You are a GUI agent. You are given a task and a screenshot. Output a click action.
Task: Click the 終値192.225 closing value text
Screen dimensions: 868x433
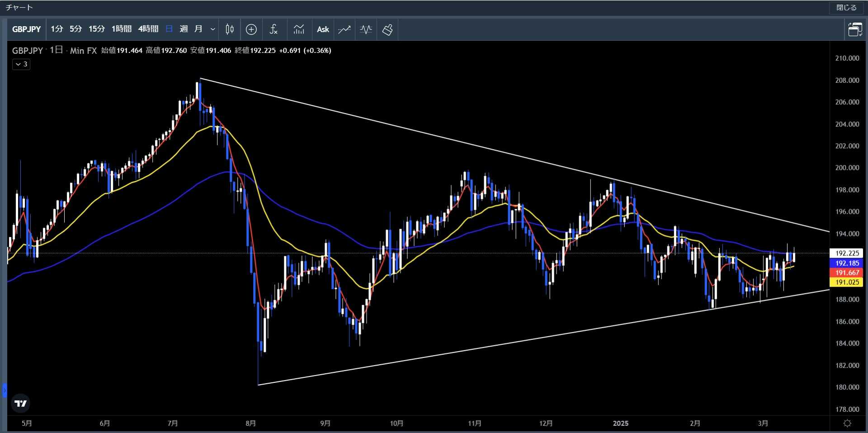coord(255,51)
